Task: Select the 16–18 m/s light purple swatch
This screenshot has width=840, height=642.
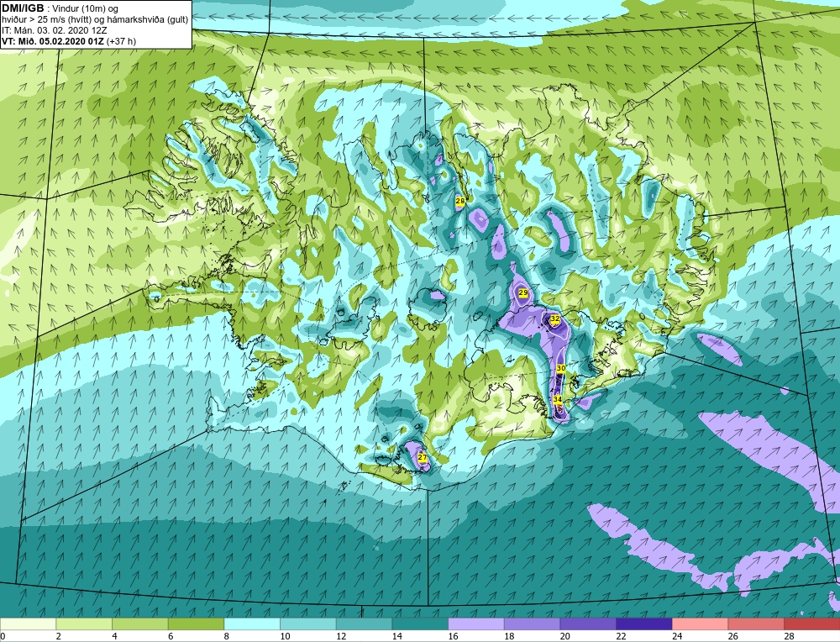Action: coord(475,624)
